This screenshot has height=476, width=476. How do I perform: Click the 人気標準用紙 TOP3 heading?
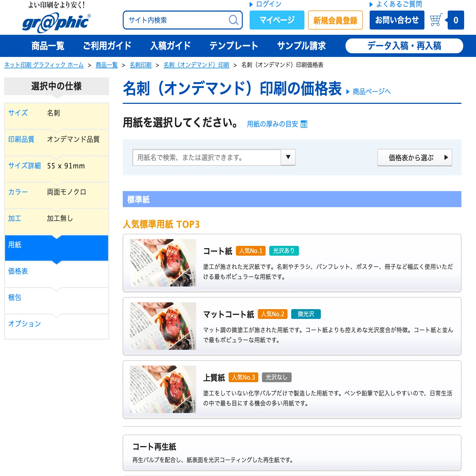161,224
